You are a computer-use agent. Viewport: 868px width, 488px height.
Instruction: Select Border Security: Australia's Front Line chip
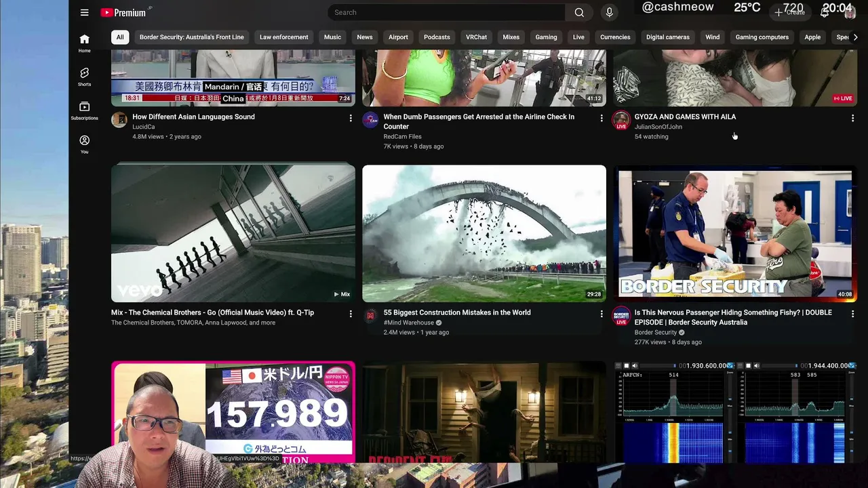click(x=191, y=37)
